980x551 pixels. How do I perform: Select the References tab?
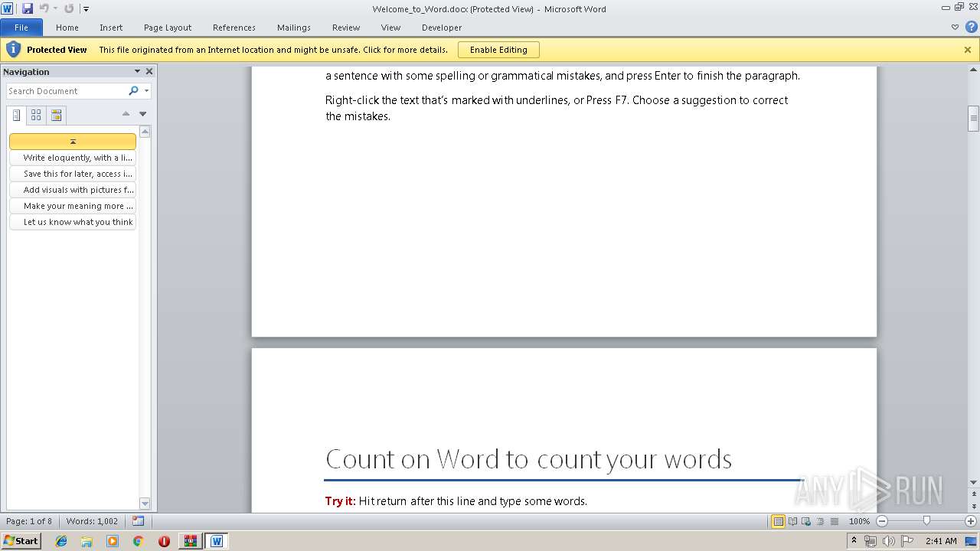(x=234, y=28)
